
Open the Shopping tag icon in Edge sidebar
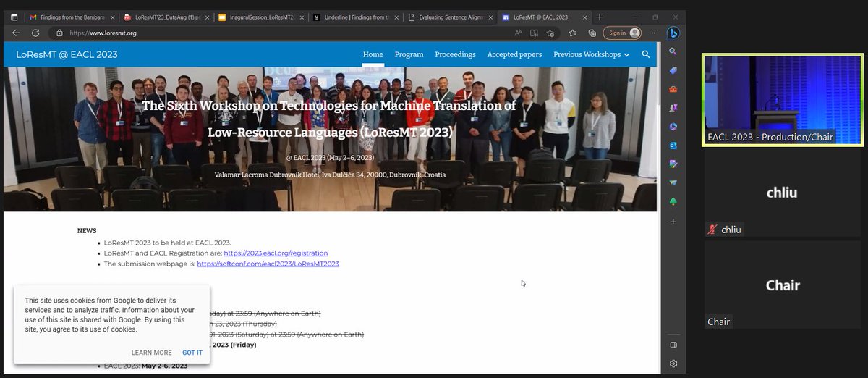[x=673, y=70]
